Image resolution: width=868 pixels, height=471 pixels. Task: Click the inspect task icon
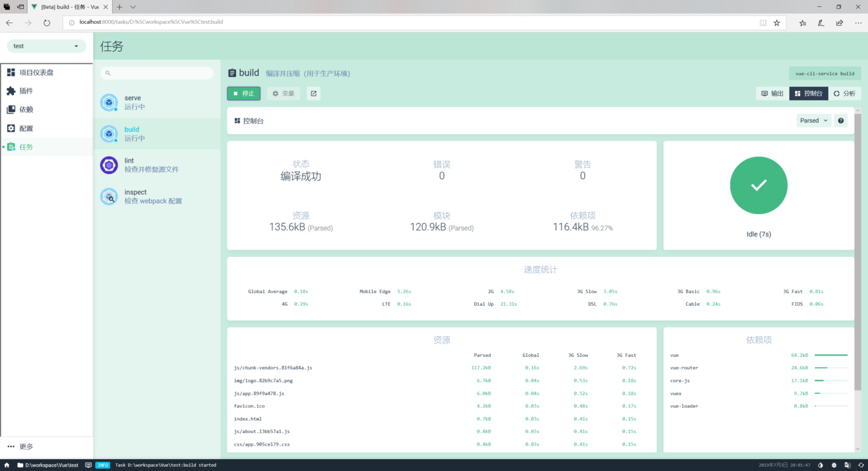point(109,197)
